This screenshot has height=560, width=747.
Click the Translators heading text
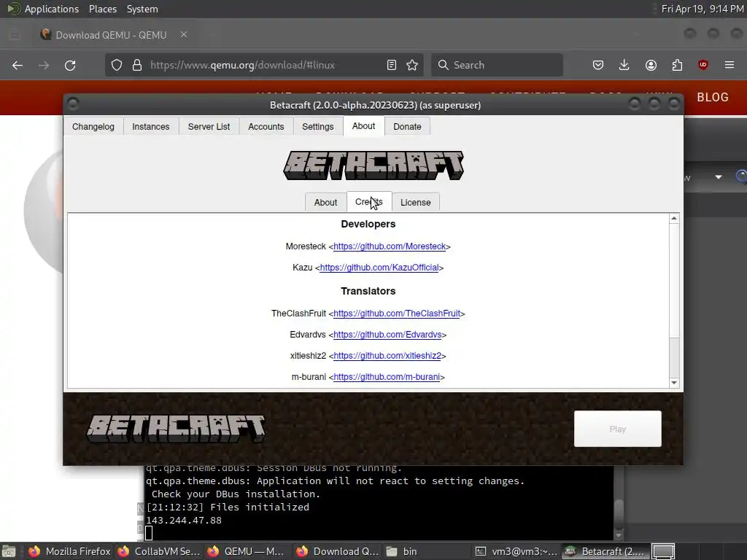(368, 291)
